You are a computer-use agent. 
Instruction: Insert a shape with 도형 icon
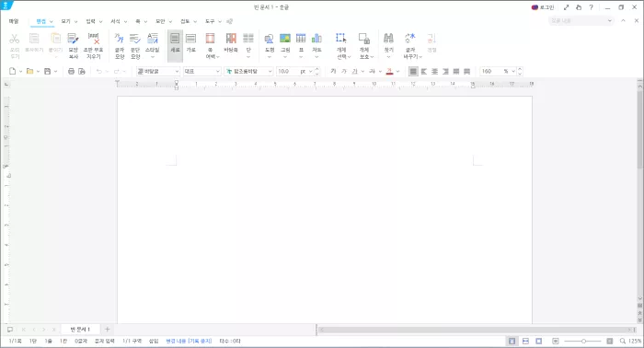(270, 39)
